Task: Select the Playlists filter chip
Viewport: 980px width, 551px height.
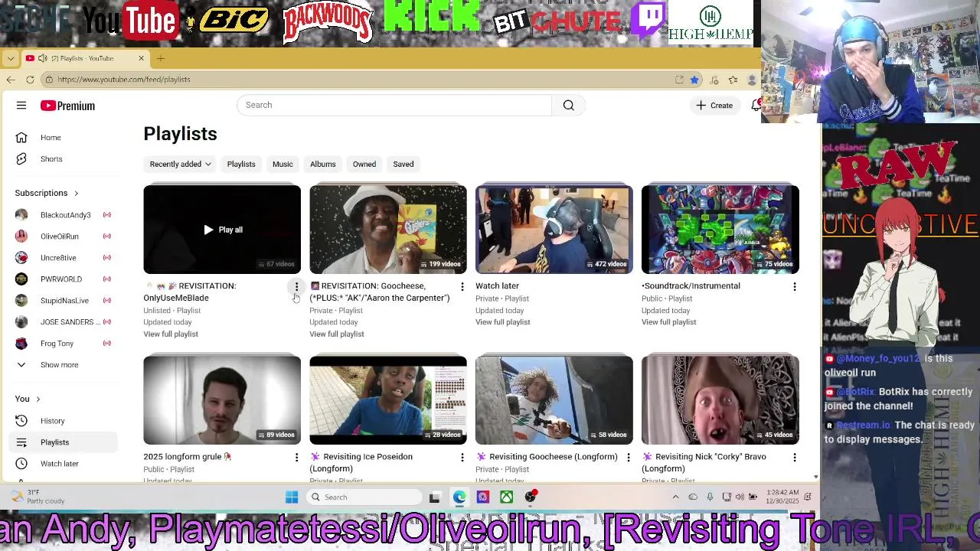Action: coord(241,164)
